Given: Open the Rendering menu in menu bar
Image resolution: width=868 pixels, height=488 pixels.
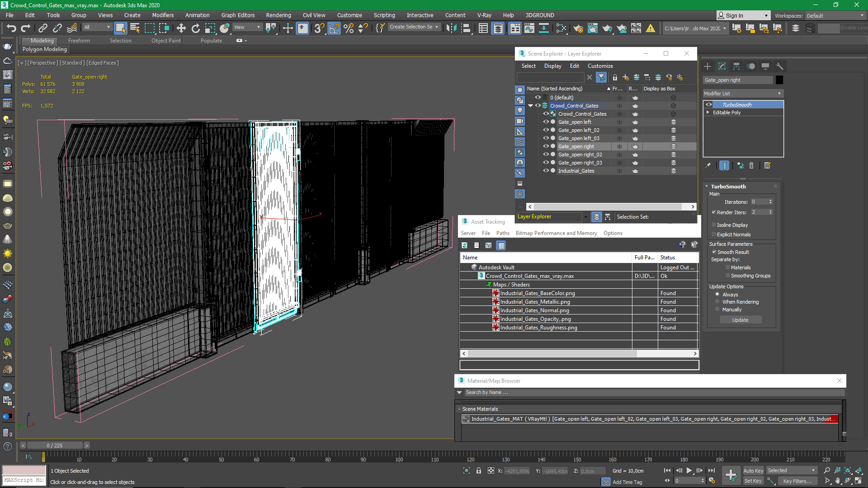Looking at the screenshot, I should [x=278, y=15].
